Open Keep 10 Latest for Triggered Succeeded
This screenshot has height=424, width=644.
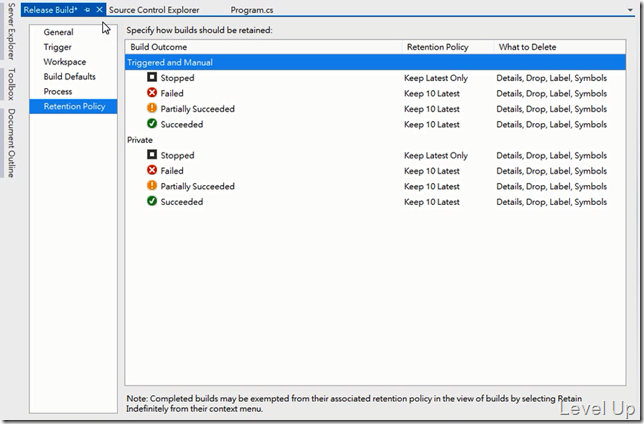point(432,124)
